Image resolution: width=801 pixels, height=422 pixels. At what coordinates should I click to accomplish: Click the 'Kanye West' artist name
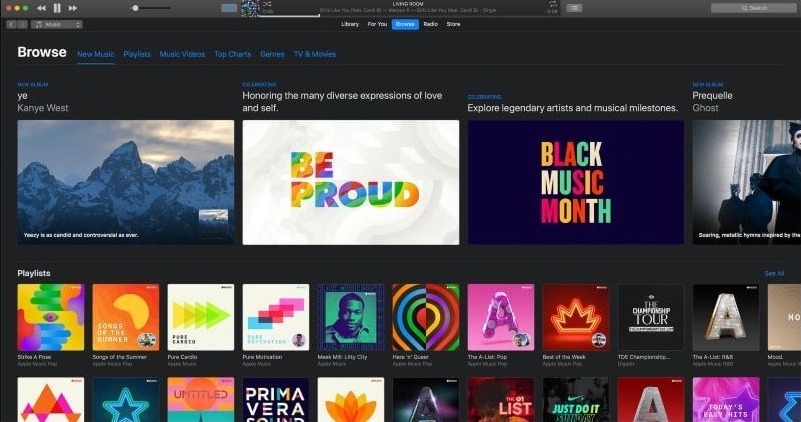click(x=43, y=108)
